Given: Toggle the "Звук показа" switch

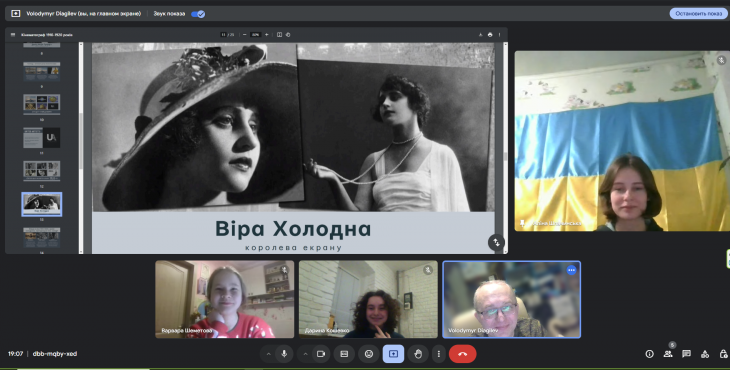Looking at the screenshot, I should tap(198, 14).
